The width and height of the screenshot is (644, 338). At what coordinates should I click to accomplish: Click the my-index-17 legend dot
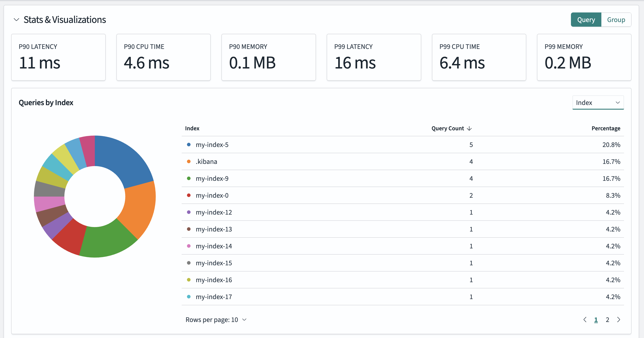(x=188, y=297)
